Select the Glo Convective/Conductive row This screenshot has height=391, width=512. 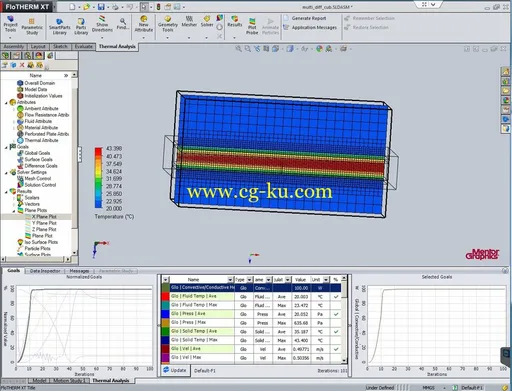pos(251,288)
